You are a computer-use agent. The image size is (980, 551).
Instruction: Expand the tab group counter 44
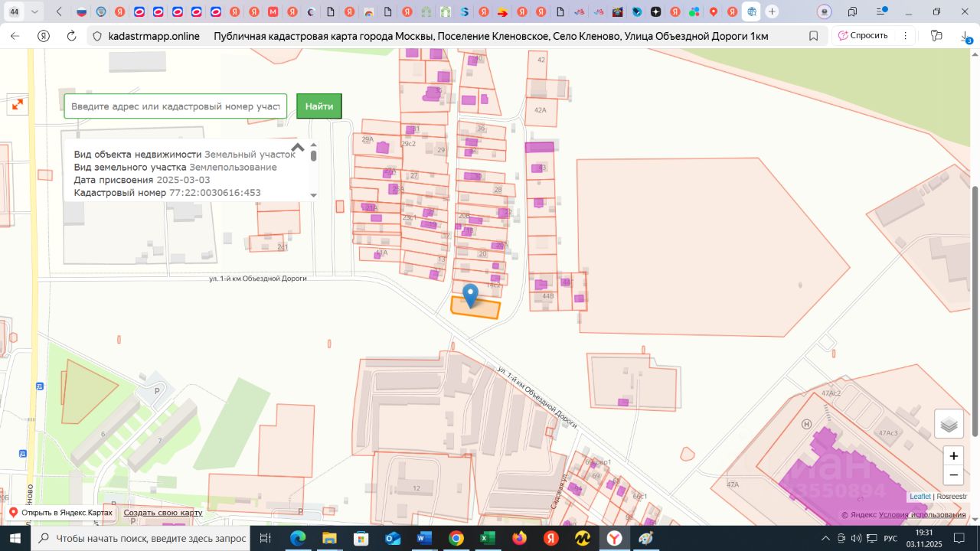(15, 11)
